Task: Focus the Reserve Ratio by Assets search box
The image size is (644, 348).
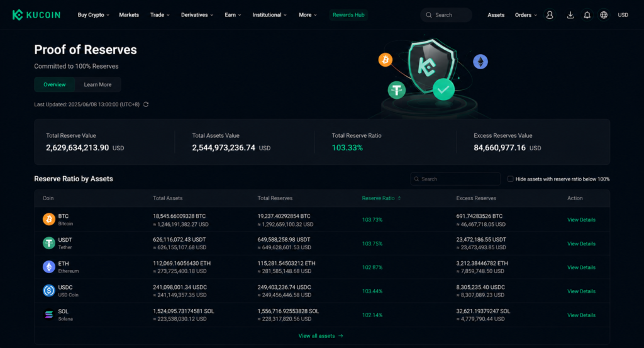Action: 455,179
